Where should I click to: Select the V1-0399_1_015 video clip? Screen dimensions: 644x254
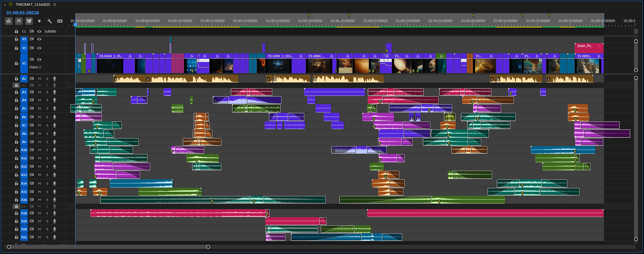[x=286, y=63]
